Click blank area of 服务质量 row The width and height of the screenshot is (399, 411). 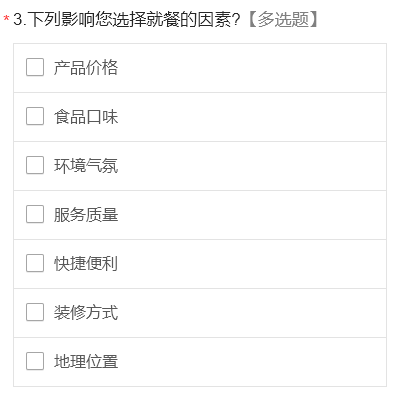tap(250, 215)
